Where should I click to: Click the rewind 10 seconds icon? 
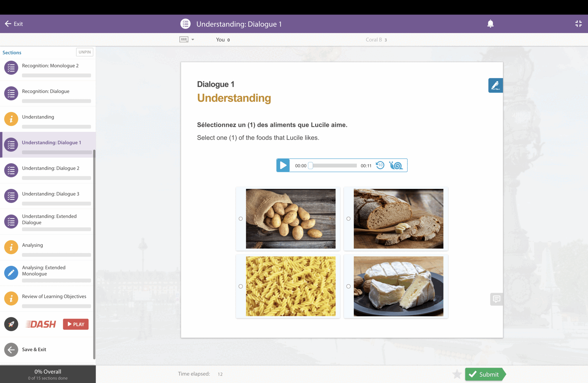coord(380,165)
